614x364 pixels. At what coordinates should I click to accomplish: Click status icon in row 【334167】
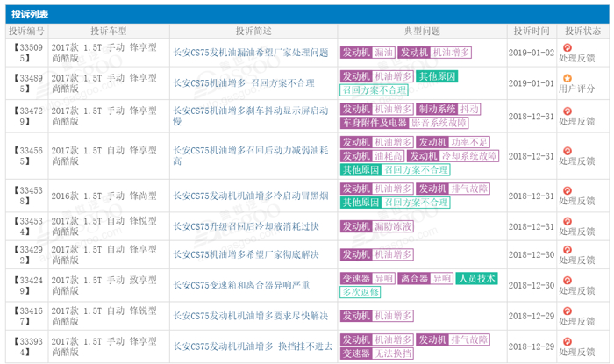pyautogui.click(x=567, y=311)
